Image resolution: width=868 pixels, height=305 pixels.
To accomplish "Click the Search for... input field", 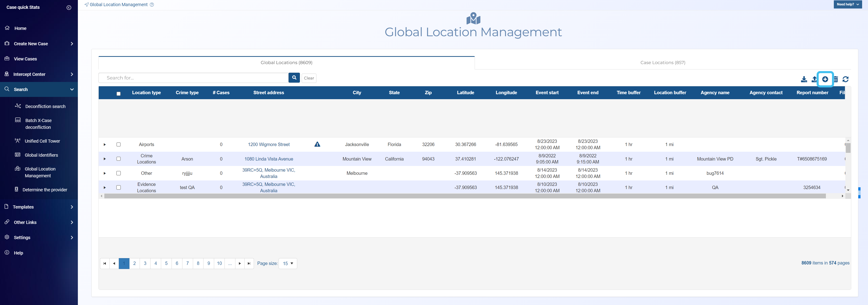I will [x=194, y=78].
